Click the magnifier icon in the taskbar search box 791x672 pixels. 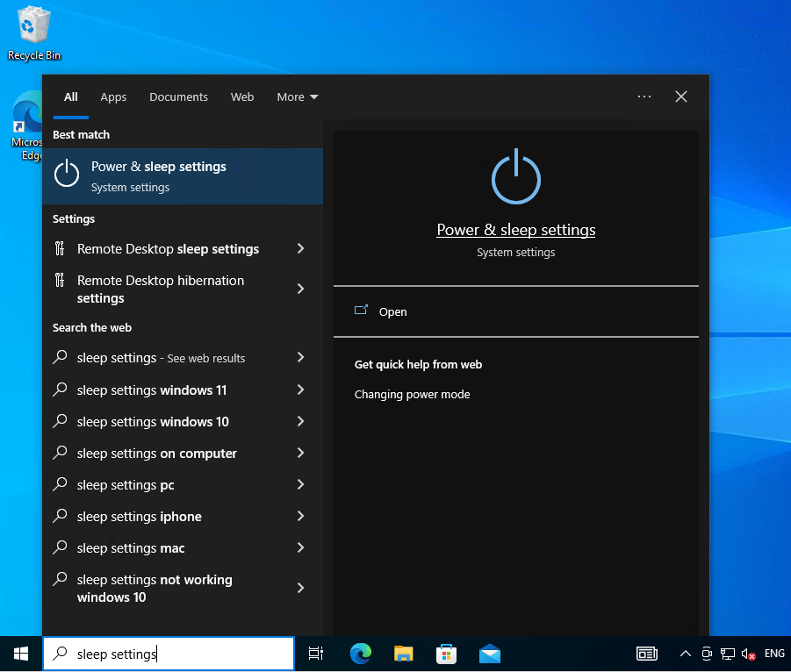click(60, 653)
